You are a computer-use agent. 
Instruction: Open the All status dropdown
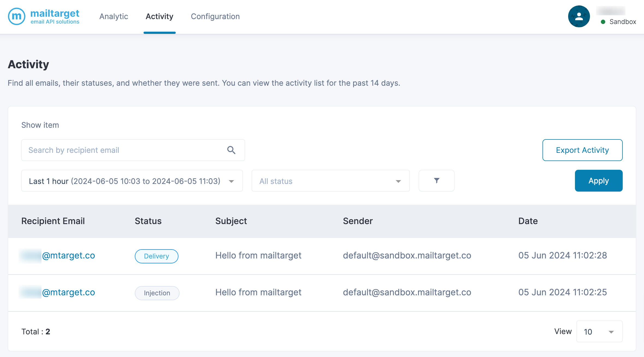point(330,181)
